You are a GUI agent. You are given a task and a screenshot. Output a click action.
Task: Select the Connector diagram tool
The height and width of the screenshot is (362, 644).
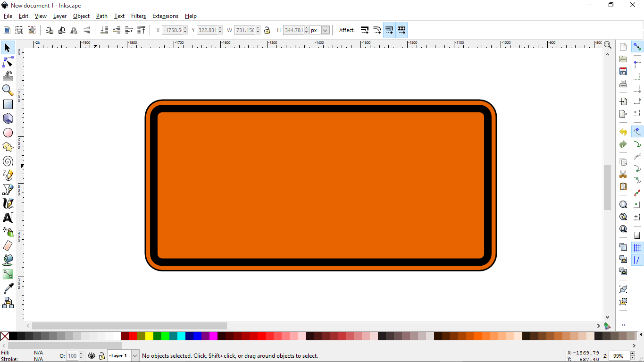pyautogui.click(x=8, y=303)
